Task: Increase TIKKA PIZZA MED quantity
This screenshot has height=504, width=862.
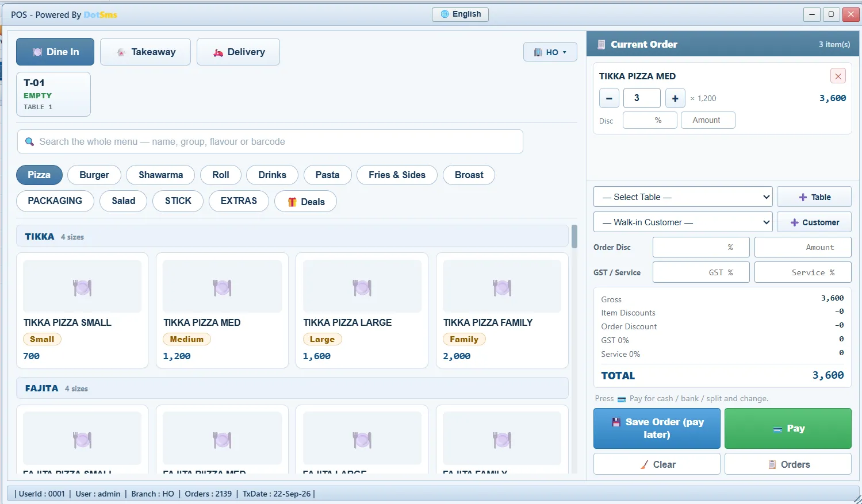Action: click(x=675, y=98)
